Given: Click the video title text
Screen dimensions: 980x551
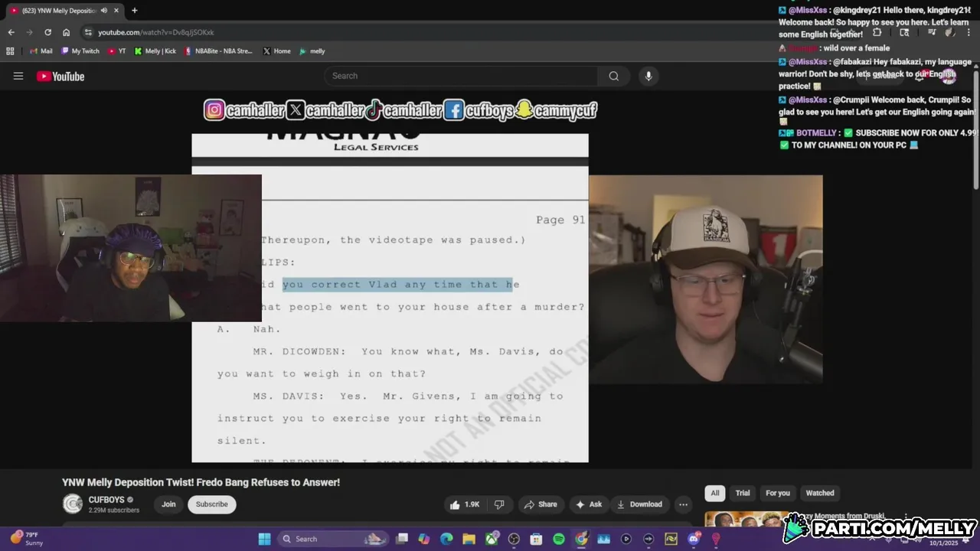Looking at the screenshot, I should pos(201,482).
